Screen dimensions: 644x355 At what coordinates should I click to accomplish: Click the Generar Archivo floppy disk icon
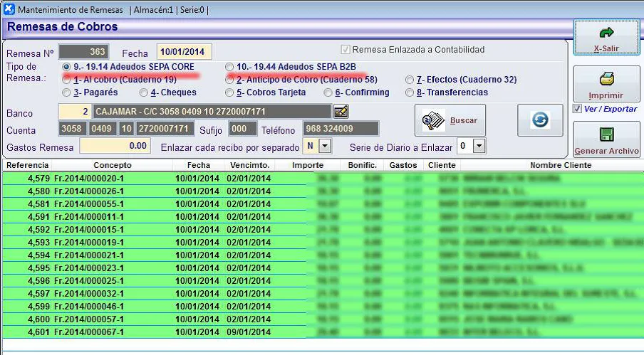tap(606, 134)
